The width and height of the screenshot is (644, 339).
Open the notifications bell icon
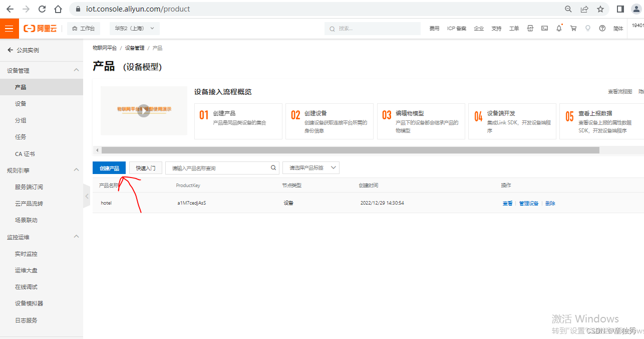(559, 28)
